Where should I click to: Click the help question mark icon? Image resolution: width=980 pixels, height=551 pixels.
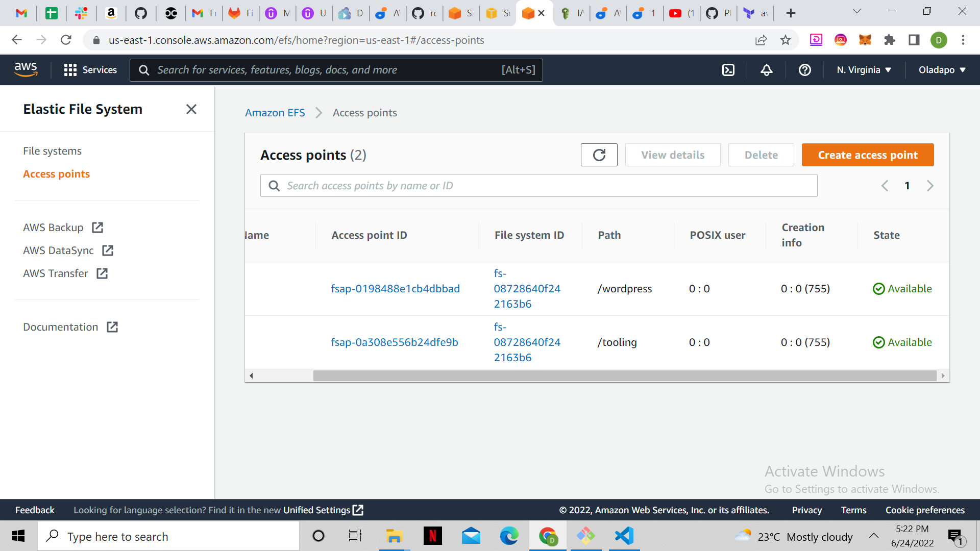(805, 70)
